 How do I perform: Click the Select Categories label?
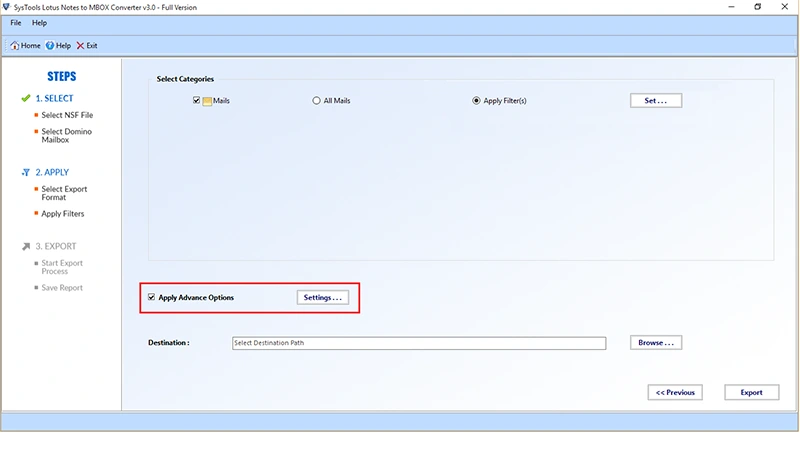[185, 79]
